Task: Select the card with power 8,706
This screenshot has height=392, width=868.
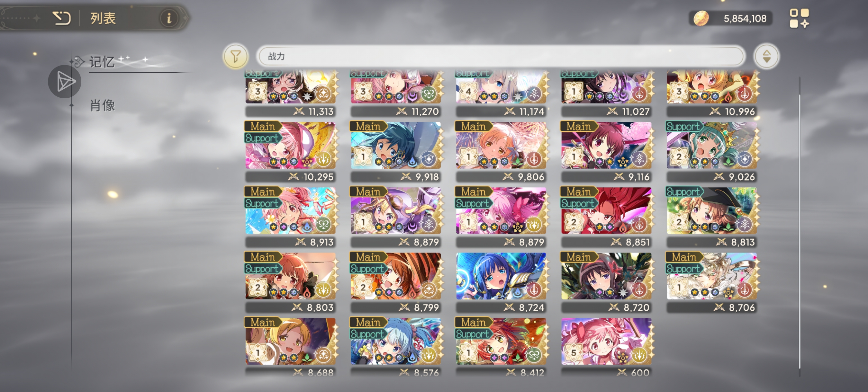Action: pos(711,282)
